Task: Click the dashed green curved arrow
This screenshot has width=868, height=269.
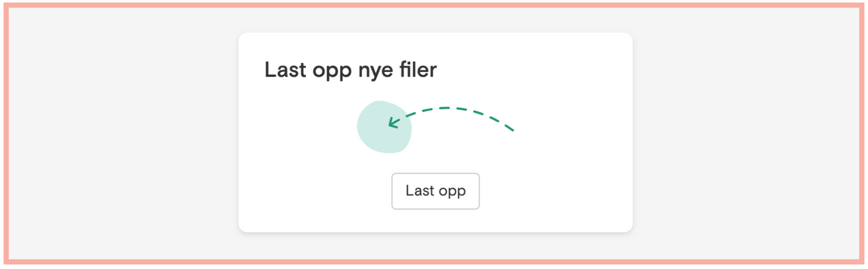Action: click(x=451, y=118)
